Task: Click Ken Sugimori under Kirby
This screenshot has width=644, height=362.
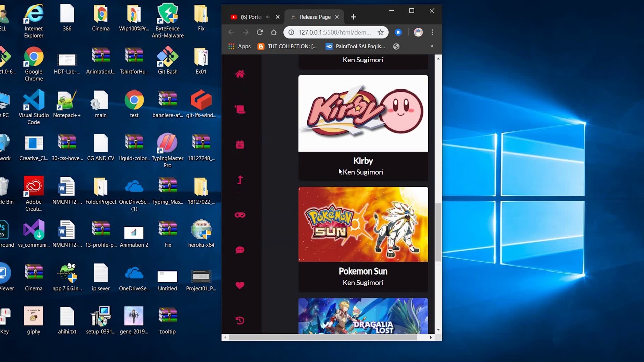Action: [363, 172]
